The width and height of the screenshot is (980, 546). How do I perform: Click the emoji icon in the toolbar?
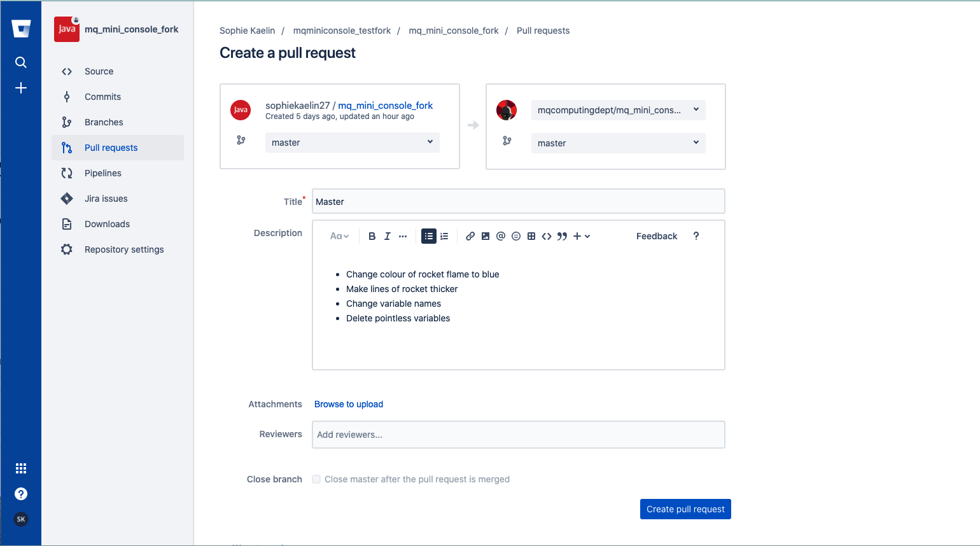[516, 236]
